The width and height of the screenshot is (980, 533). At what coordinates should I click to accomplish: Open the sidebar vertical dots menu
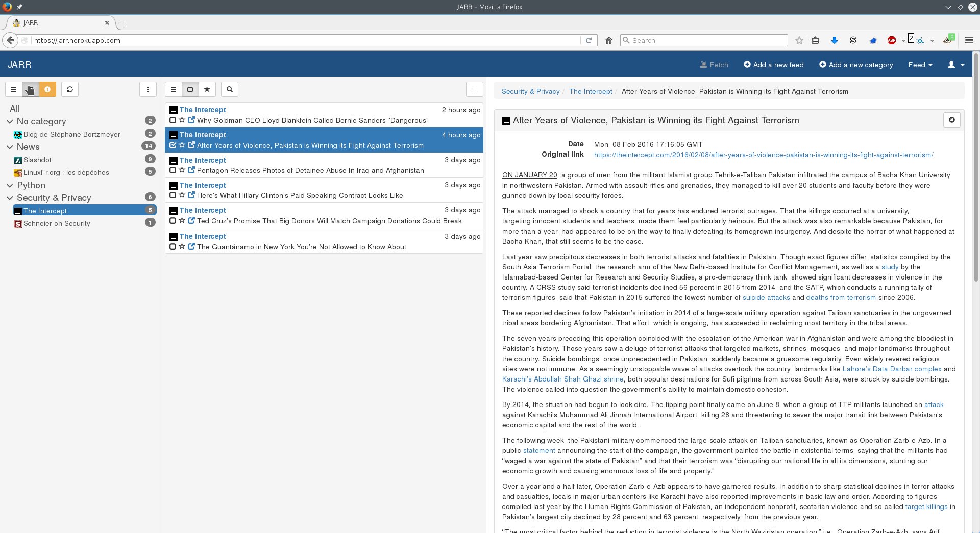(148, 89)
